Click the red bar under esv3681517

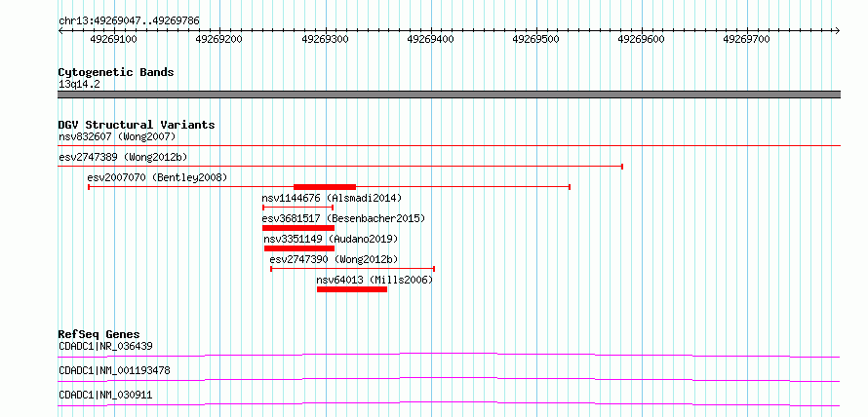(298, 228)
